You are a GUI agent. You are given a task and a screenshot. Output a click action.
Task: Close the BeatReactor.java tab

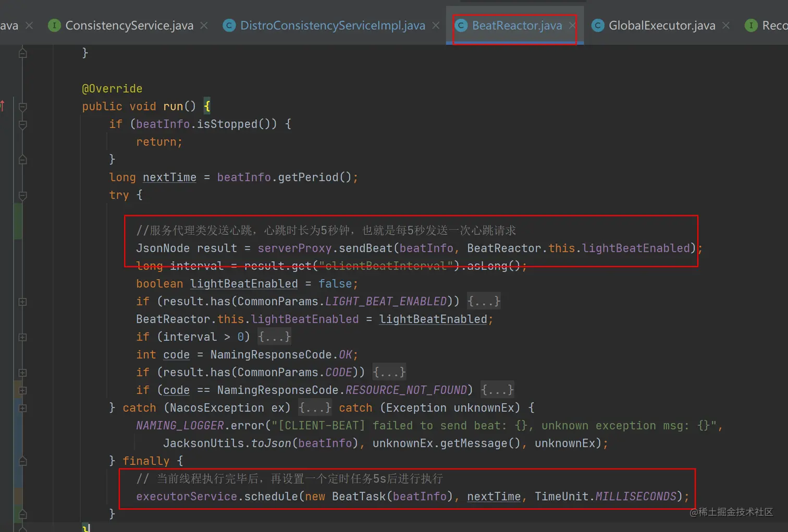572,25
